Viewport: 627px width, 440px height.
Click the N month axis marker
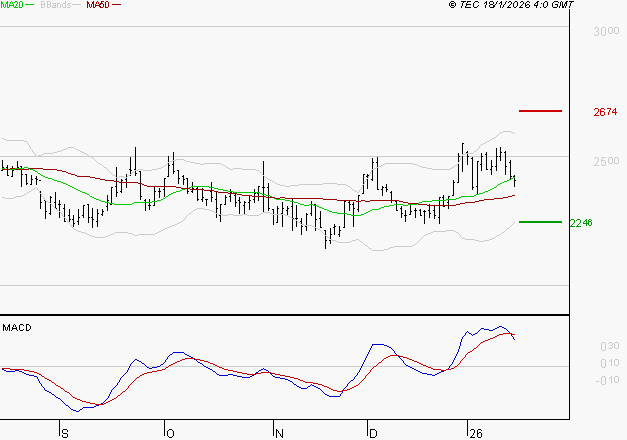(x=279, y=433)
